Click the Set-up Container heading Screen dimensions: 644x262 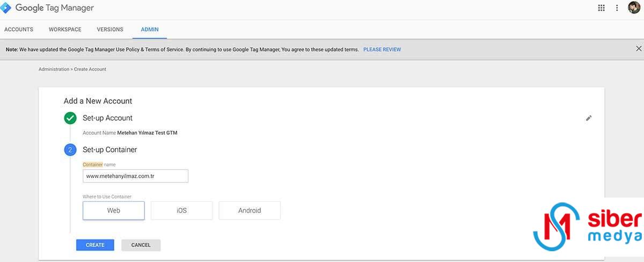tap(110, 150)
